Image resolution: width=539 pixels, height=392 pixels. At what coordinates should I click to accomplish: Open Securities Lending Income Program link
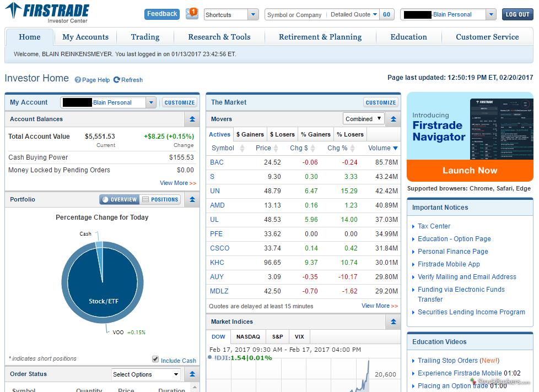click(471, 312)
